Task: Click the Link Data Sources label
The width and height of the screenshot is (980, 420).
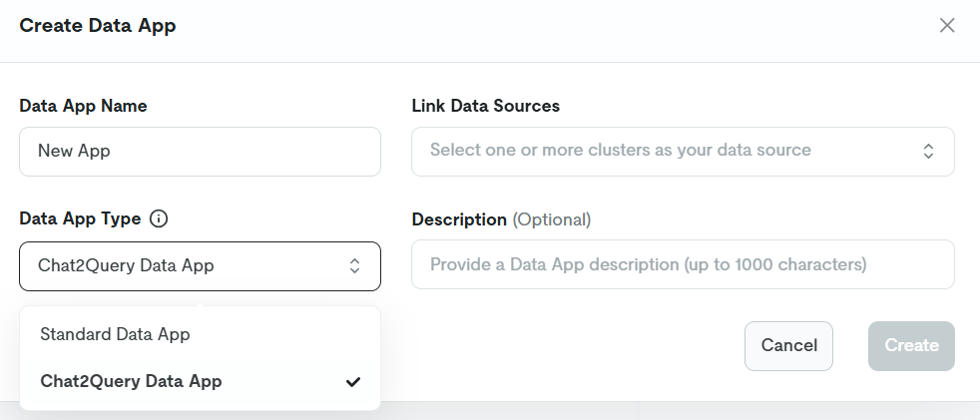Action: (485, 106)
